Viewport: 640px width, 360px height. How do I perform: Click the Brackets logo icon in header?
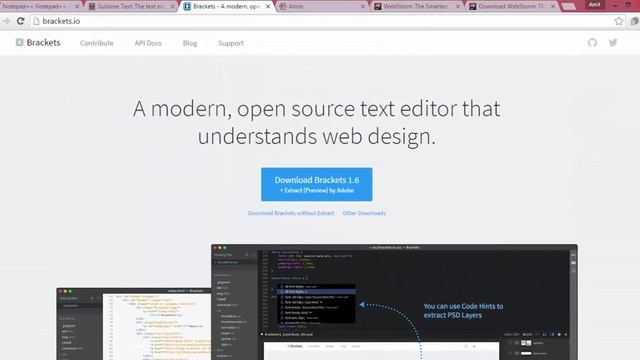pos(19,42)
